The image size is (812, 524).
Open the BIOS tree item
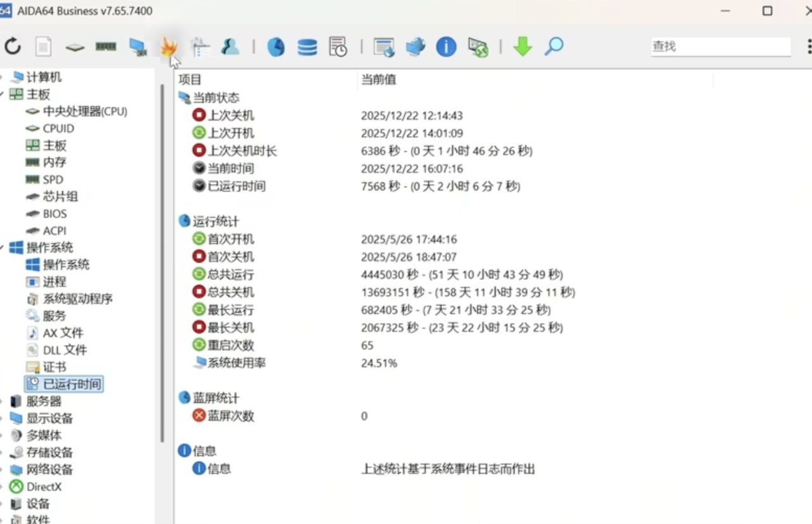click(x=55, y=214)
